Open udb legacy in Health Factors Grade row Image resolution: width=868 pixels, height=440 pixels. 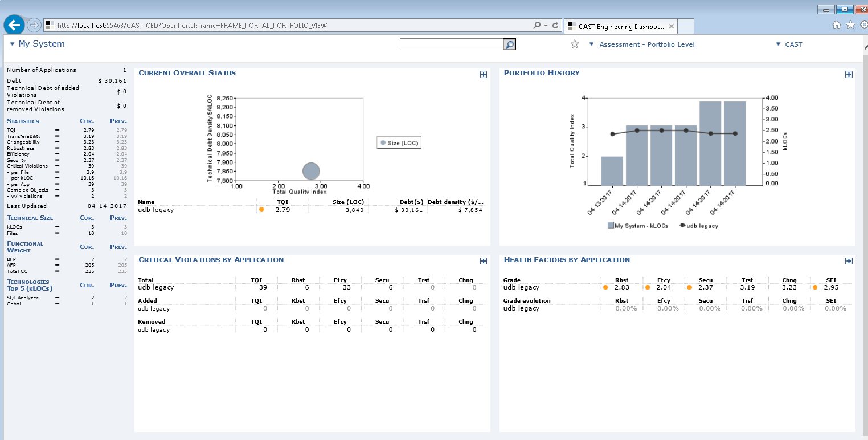click(521, 287)
